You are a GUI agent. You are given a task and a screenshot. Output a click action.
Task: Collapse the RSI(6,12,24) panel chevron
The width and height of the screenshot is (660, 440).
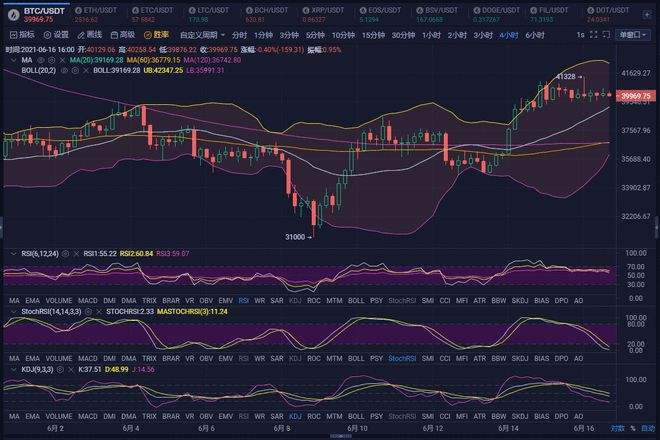tap(13, 254)
